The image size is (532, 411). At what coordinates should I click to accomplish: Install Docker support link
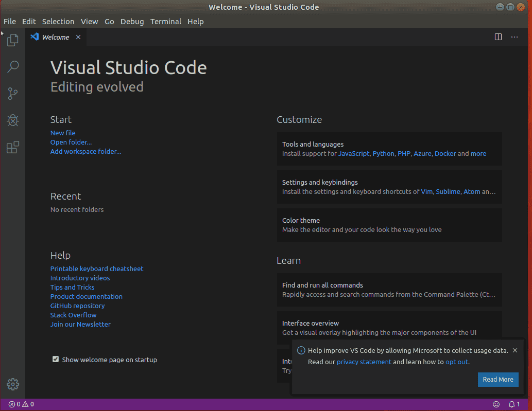pyautogui.click(x=445, y=153)
